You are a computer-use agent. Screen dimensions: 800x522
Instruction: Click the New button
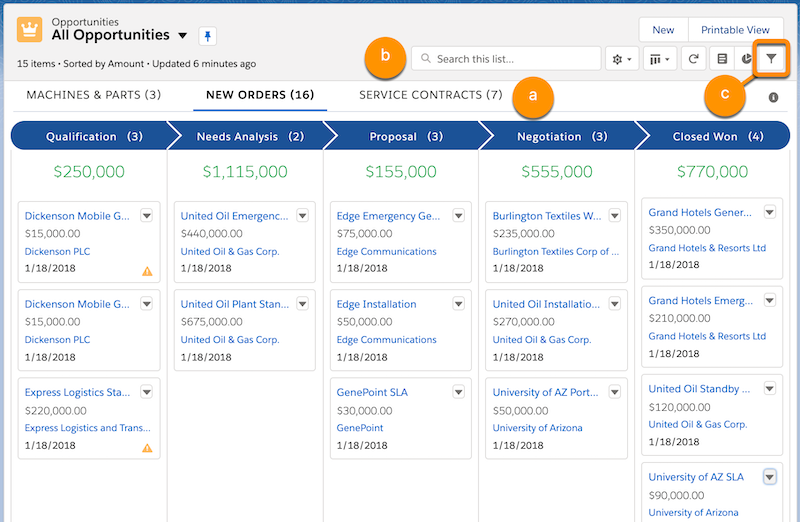(663, 30)
